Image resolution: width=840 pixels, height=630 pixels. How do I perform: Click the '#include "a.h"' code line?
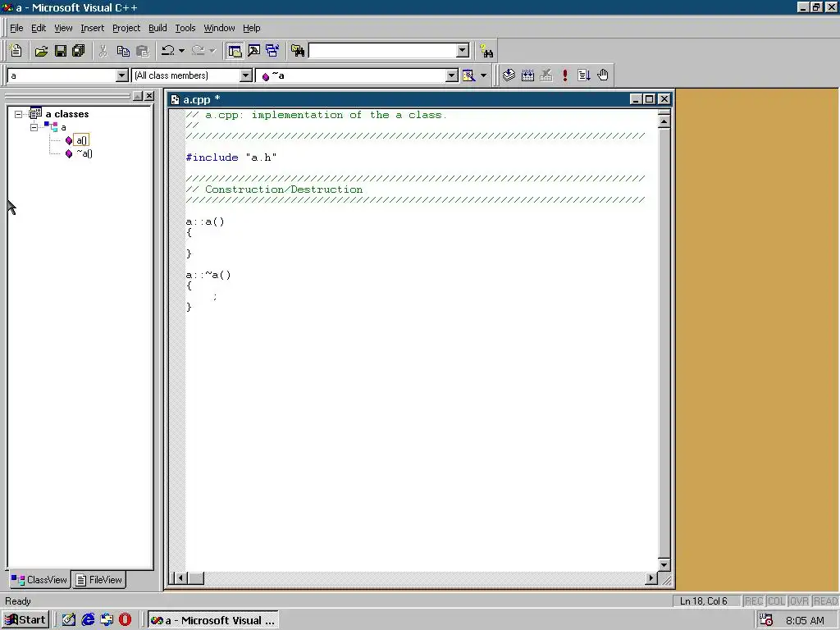(x=231, y=157)
